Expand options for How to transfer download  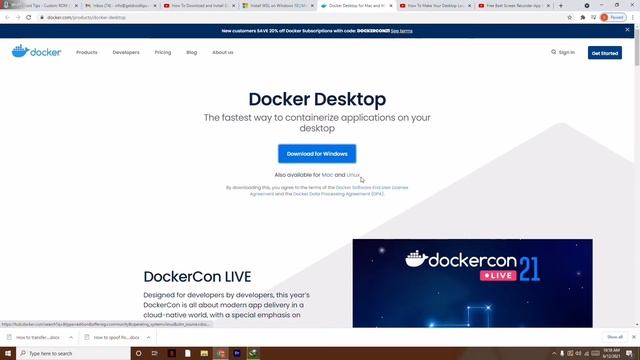pyautogui.click(x=71, y=338)
